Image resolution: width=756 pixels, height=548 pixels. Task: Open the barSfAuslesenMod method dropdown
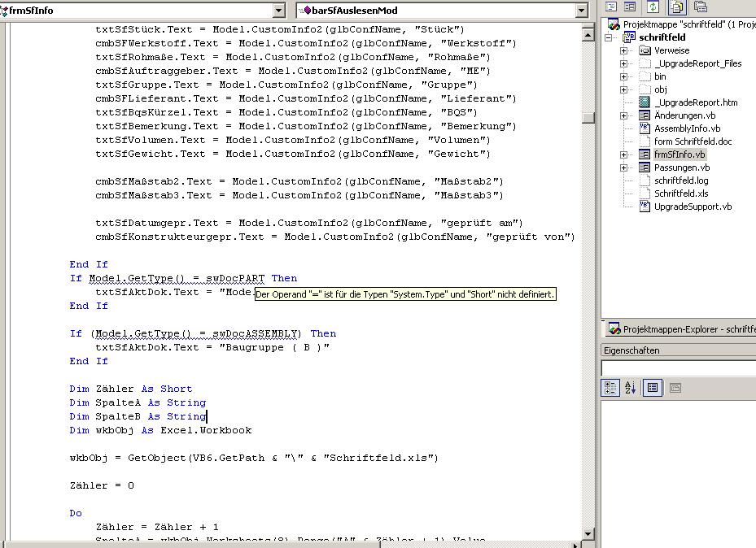coord(581,11)
